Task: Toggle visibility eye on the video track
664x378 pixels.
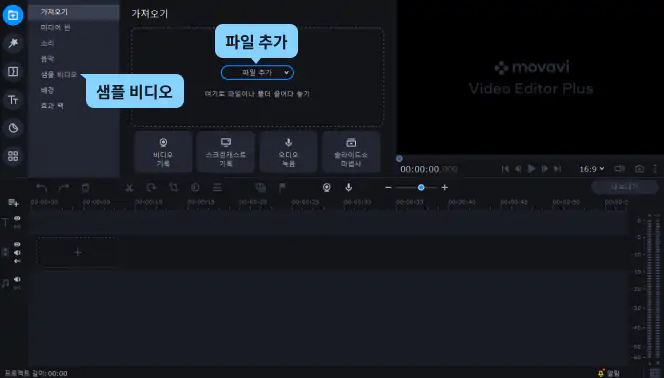Action: click(x=17, y=244)
